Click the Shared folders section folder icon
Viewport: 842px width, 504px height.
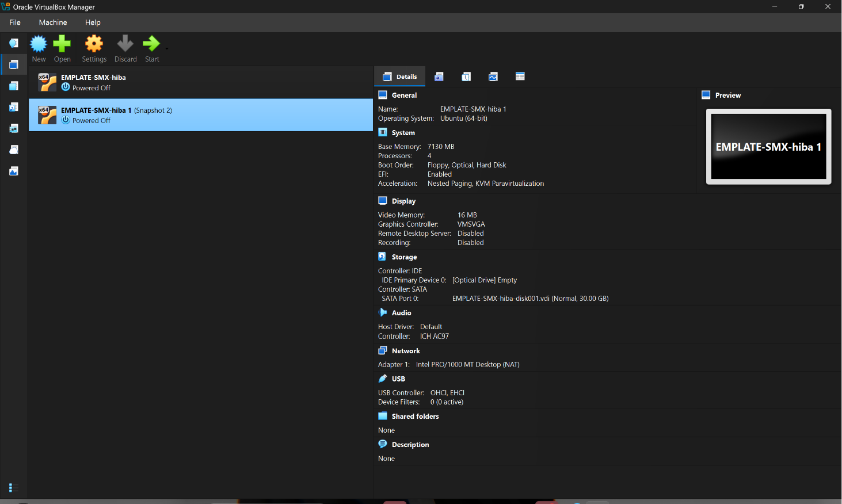(x=383, y=416)
